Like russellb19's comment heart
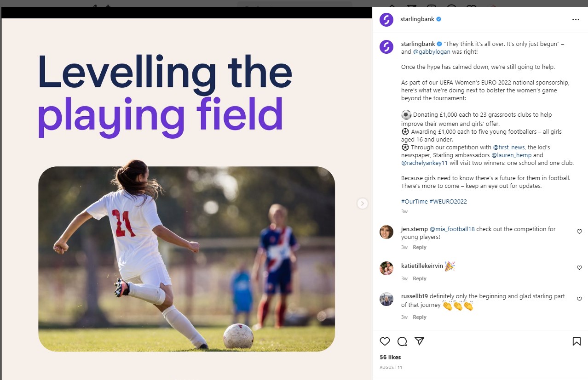 (579, 299)
